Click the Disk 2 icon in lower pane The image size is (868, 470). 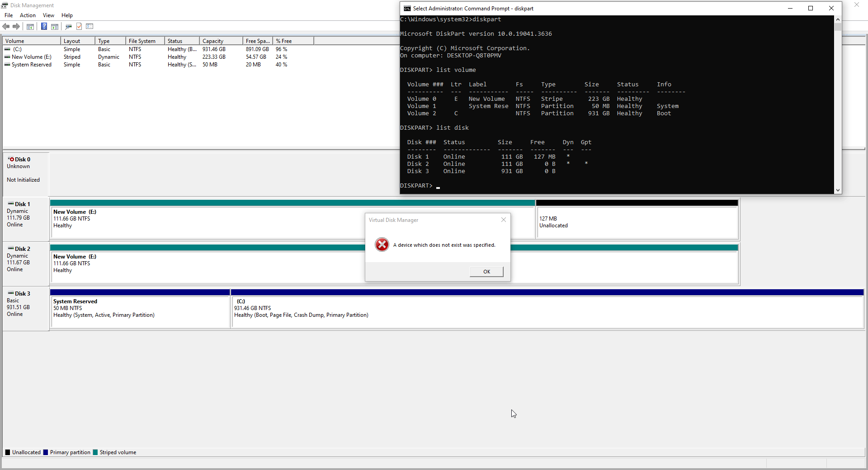pyautogui.click(x=11, y=249)
